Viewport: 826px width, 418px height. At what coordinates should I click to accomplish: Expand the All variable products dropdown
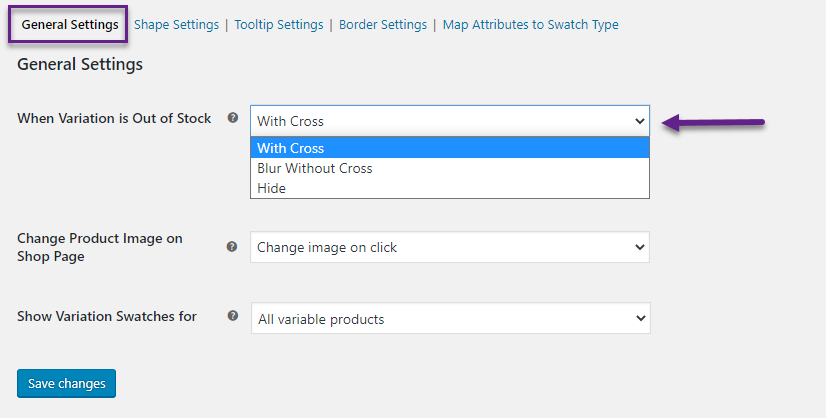[x=451, y=318]
